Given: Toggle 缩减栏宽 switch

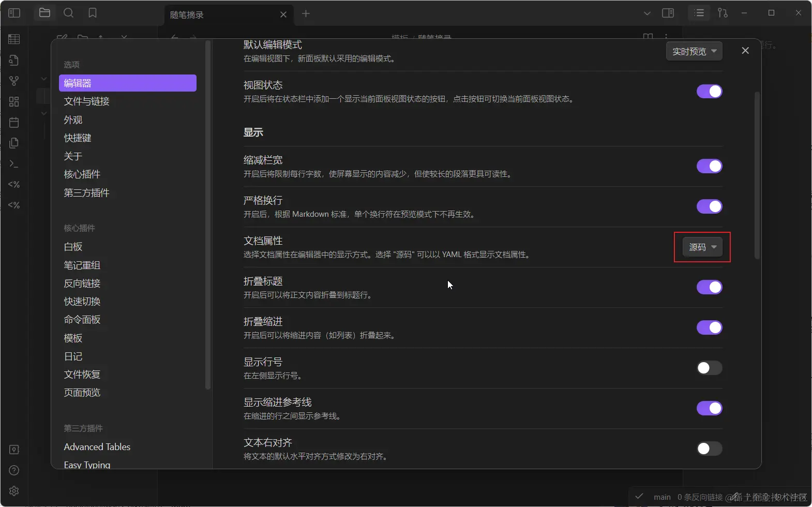Looking at the screenshot, I should 709,166.
